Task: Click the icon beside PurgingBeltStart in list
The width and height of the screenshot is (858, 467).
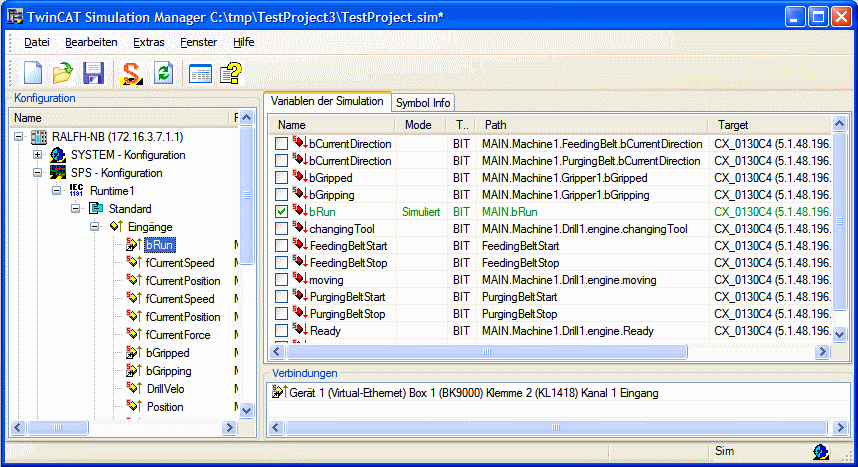Action: 300,296
